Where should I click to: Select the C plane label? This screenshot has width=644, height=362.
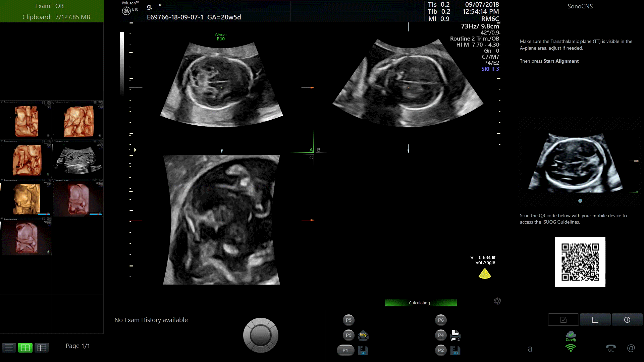[x=311, y=158]
